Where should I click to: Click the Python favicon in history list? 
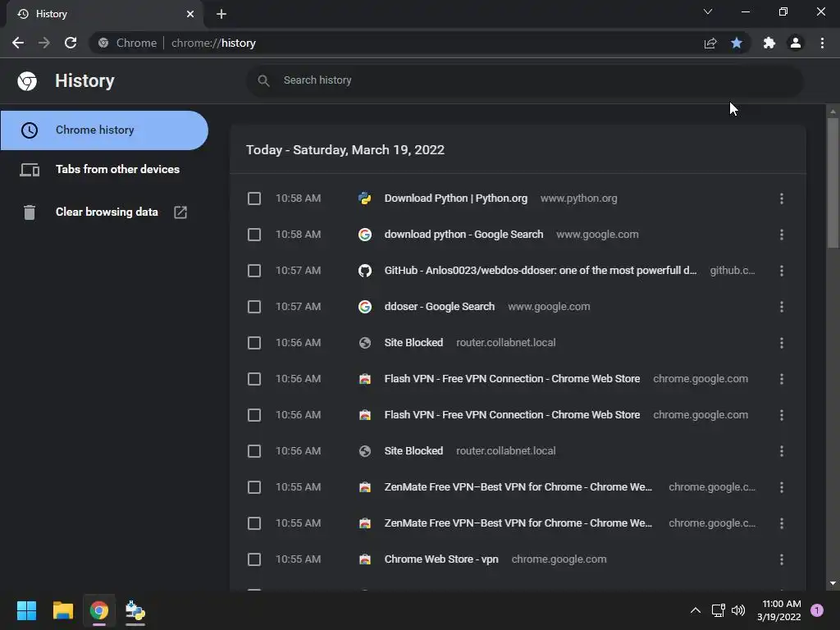point(365,199)
